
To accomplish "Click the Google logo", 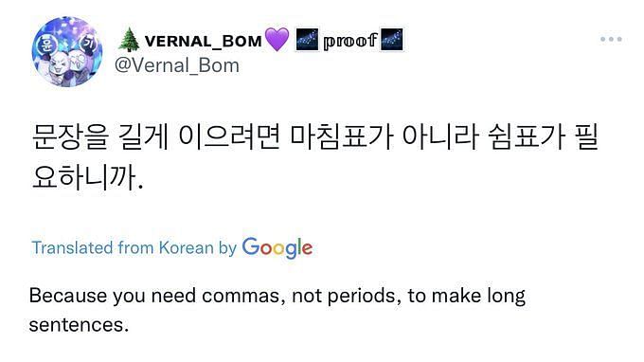I will click(277, 247).
